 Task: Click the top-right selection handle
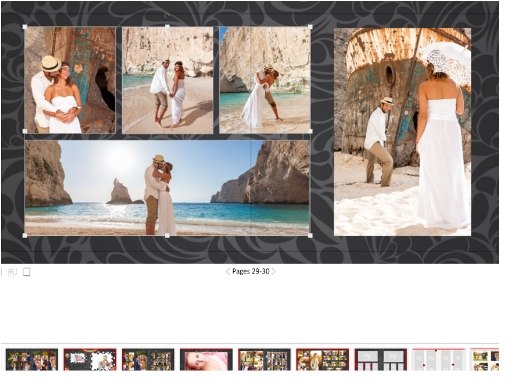(310, 27)
